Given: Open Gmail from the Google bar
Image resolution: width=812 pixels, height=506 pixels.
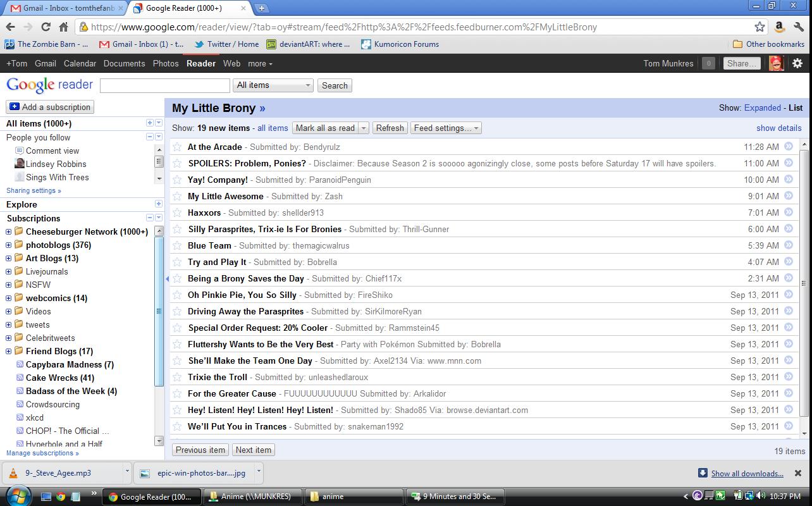Looking at the screenshot, I should [x=46, y=63].
